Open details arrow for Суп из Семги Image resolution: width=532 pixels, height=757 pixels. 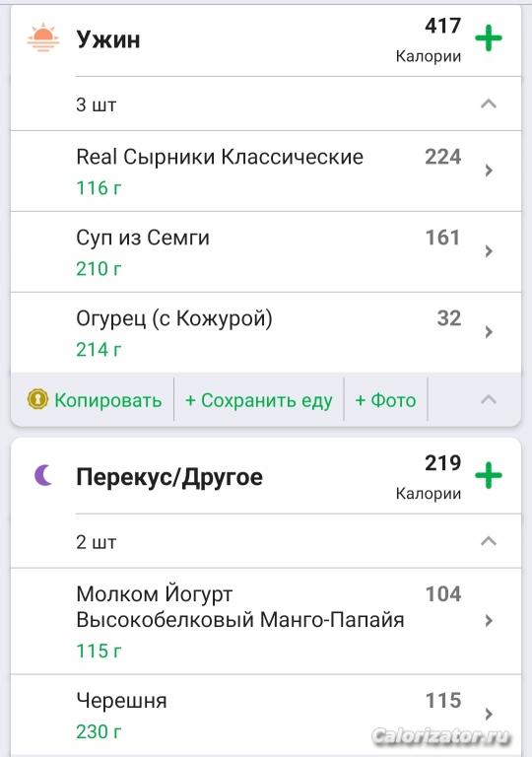point(489,251)
